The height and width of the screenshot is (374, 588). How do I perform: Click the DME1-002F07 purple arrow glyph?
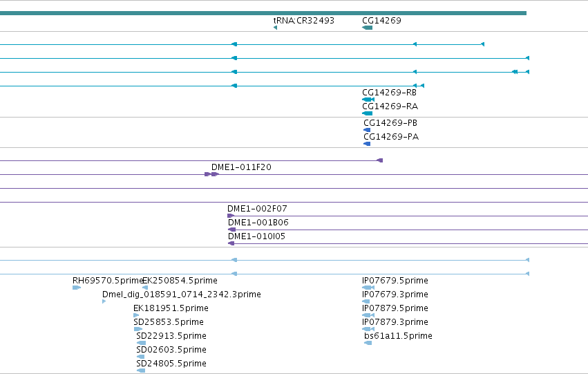[x=231, y=216]
